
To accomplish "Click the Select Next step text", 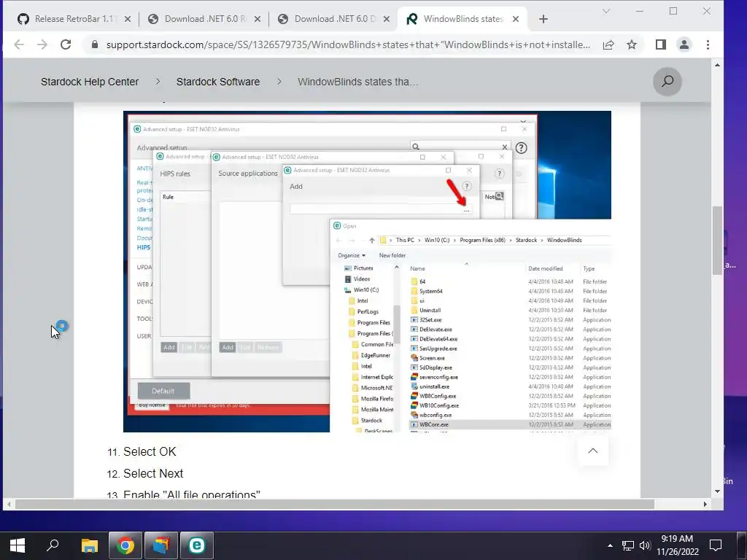I will 153,473.
